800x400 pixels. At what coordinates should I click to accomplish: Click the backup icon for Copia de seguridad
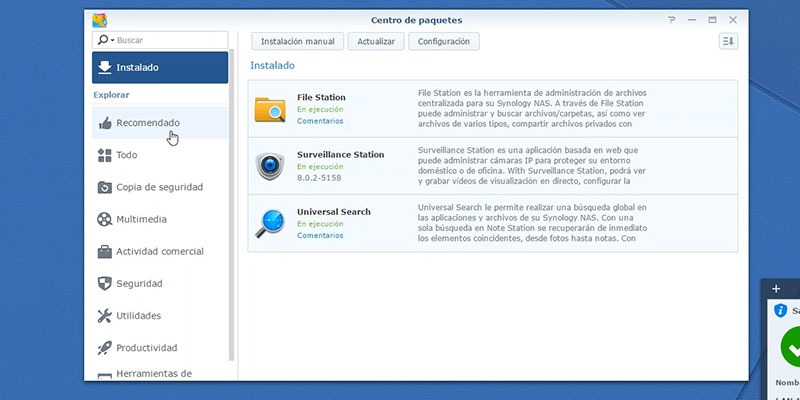coord(105,187)
